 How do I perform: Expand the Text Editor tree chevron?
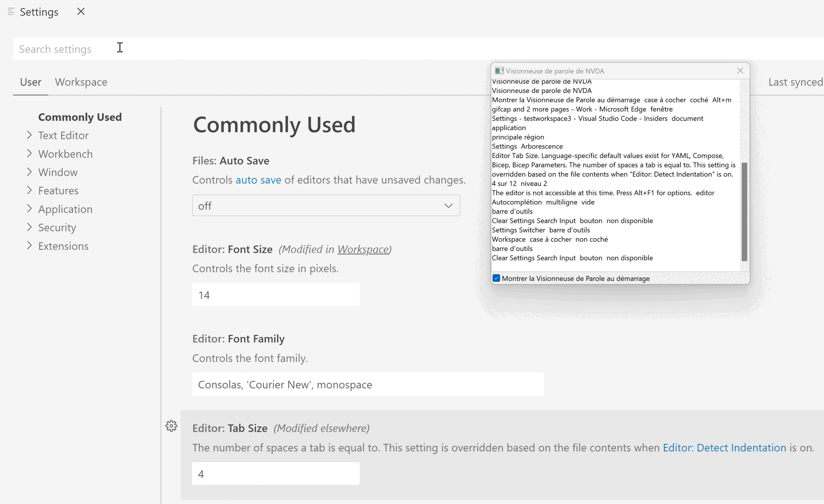point(29,135)
